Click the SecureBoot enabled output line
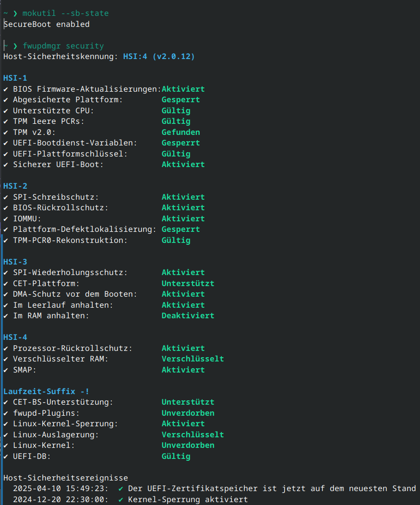Image resolution: width=420 pixels, height=505 pixels. click(x=47, y=24)
